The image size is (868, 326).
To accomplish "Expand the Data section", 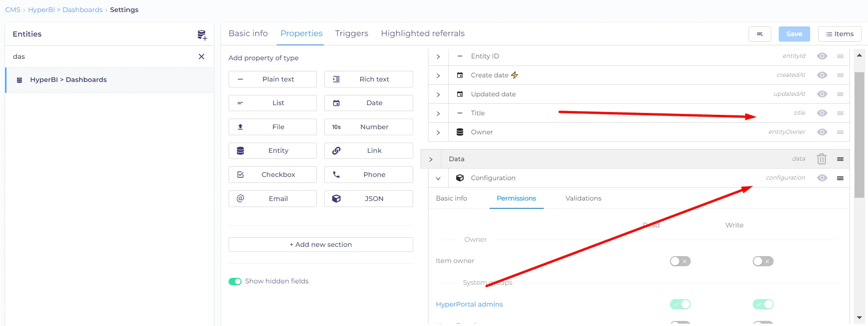I will pos(431,159).
